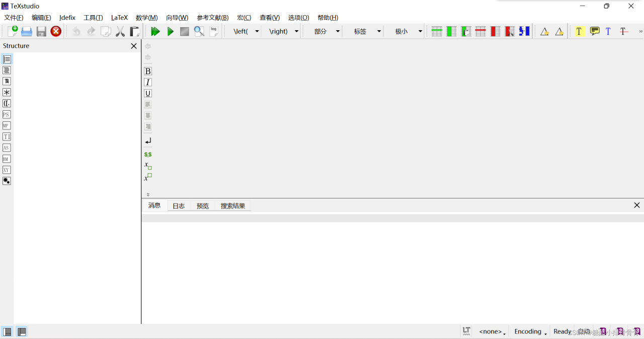Apply underline formatting
This screenshot has height=339, width=644.
(x=147, y=93)
